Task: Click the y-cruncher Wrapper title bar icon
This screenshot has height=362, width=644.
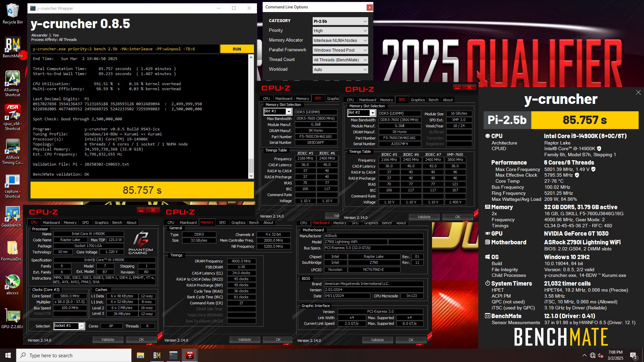Action: 33,8
